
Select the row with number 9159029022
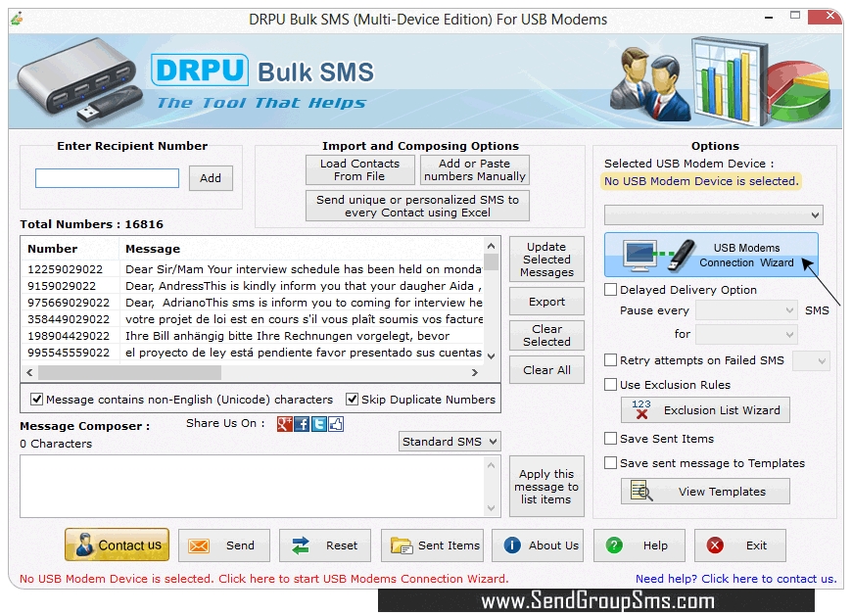click(253, 286)
